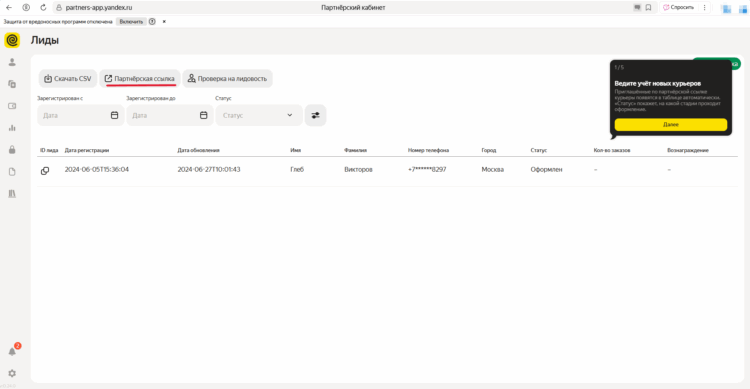Open the library books sidebar icon

pyautogui.click(x=12, y=194)
